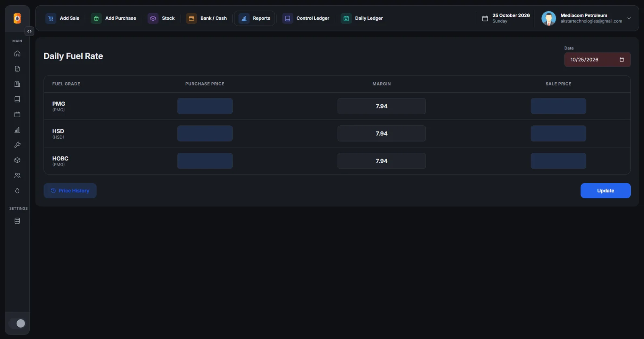Open Add Sale from top bar
The height and width of the screenshot is (339, 644).
point(63,18)
